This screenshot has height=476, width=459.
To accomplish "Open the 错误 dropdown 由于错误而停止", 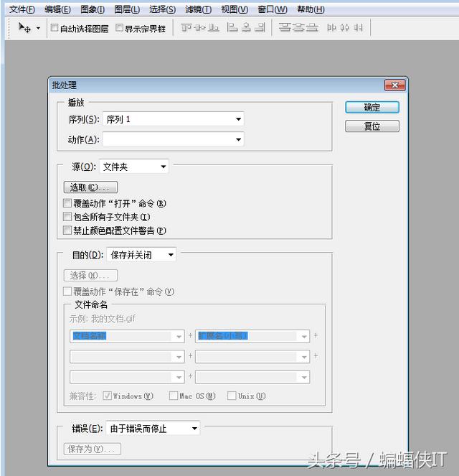I will 153,429.
